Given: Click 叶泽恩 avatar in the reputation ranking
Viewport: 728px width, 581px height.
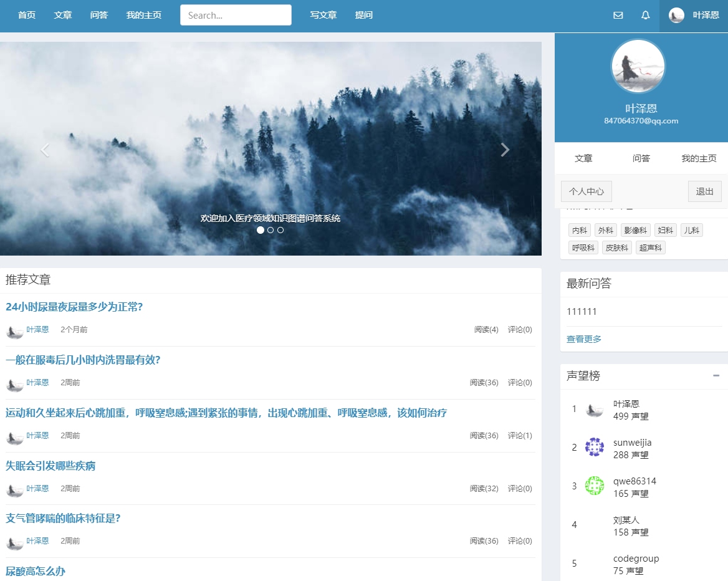Looking at the screenshot, I should coord(594,410).
